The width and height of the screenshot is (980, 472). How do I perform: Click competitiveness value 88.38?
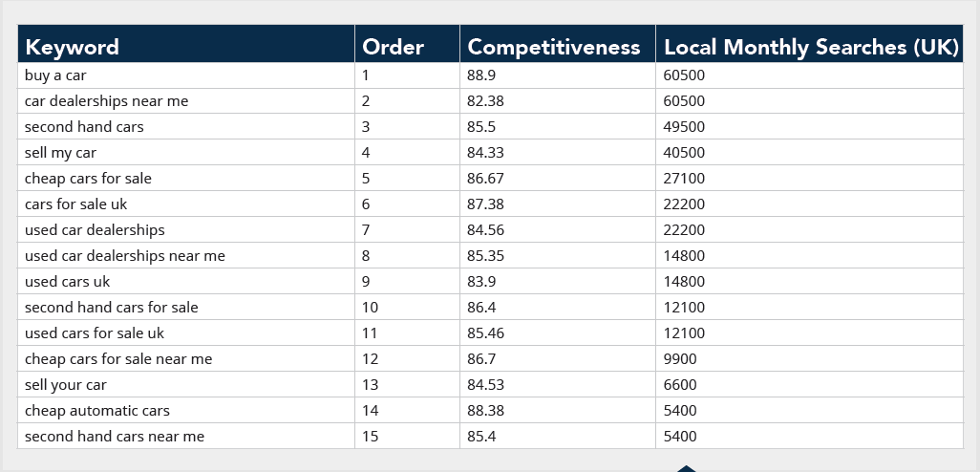[485, 411]
